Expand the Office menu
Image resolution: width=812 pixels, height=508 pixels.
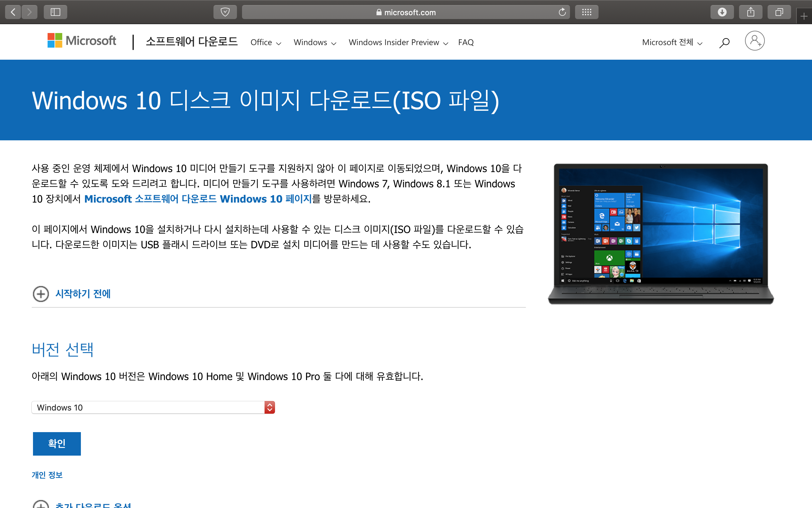(266, 42)
